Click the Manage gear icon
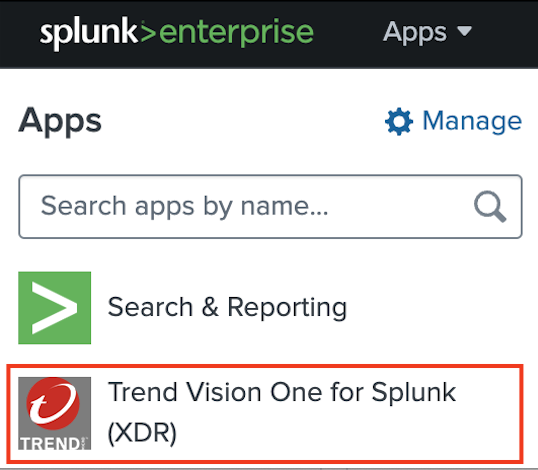This screenshot has height=470, width=538. pos(399,121)
